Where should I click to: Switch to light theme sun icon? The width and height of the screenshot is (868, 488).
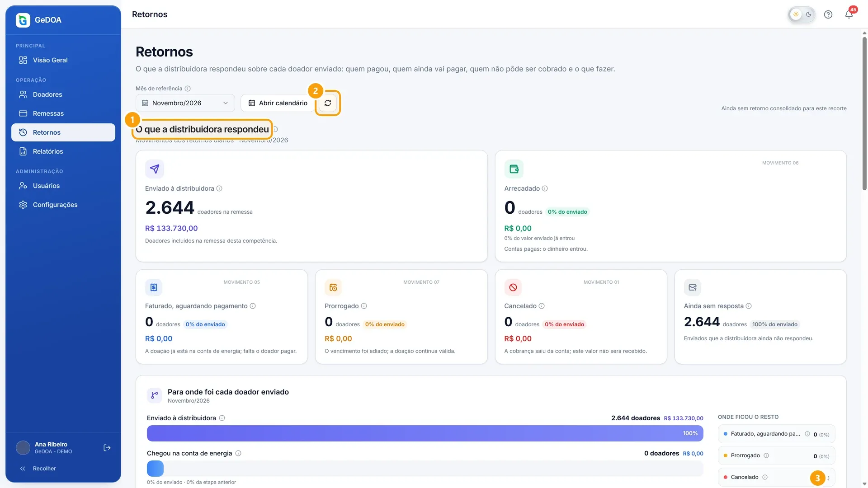(x=796, y=14)
